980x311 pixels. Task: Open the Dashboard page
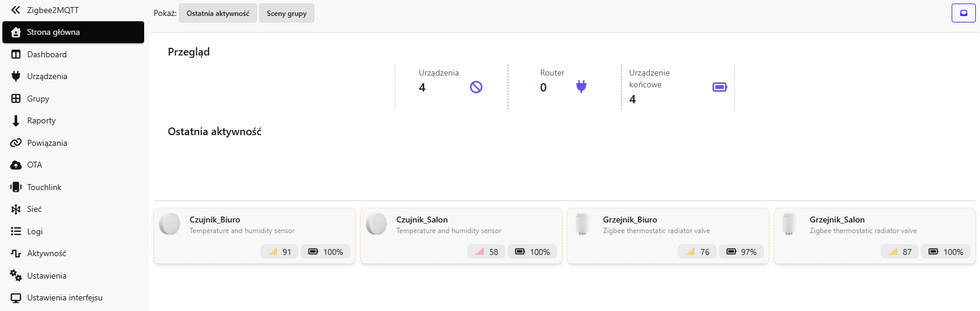pyautogui.click(x=47, y=54)
